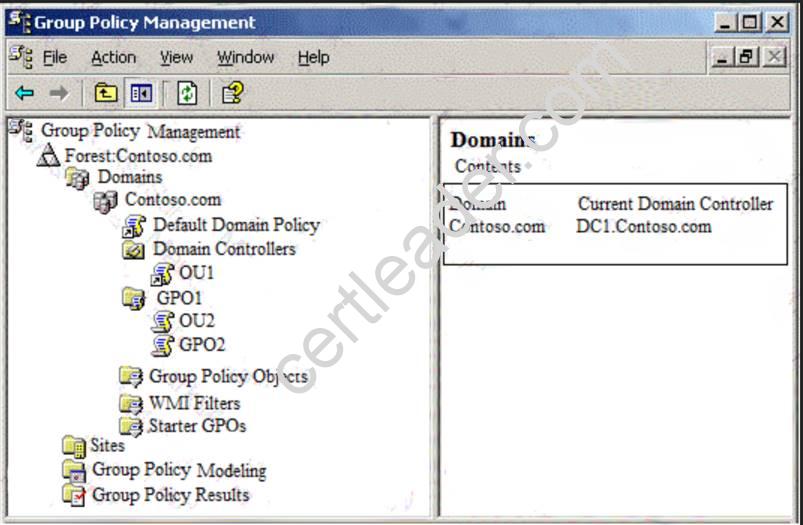Viewport: 803px width, 525px height.
Task: Click the Contoso.com domain server icon
Action: 105,201
